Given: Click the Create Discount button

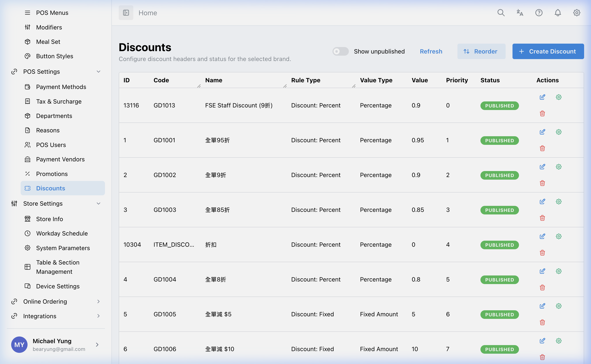Looking at the screenshot, I should (548, 51).
